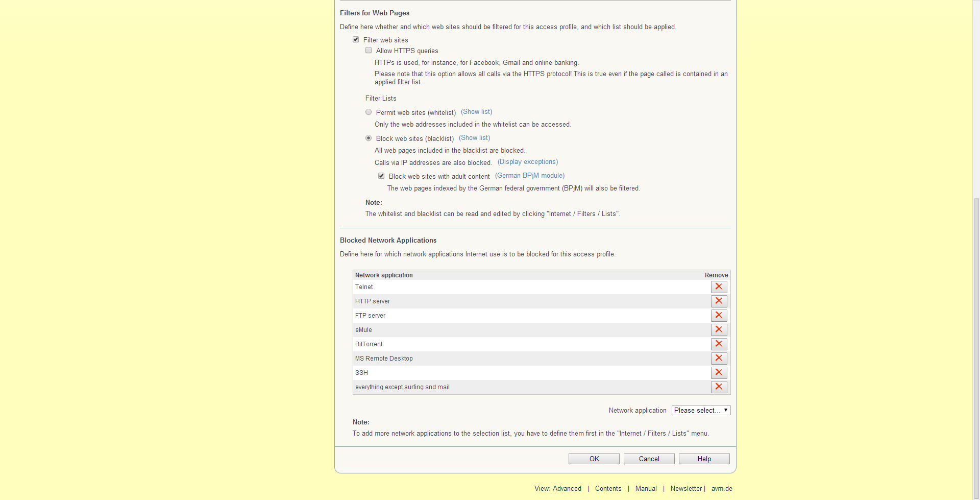Toggle Block web sites with adult content
980x500 pixels.
pos(381,176)
